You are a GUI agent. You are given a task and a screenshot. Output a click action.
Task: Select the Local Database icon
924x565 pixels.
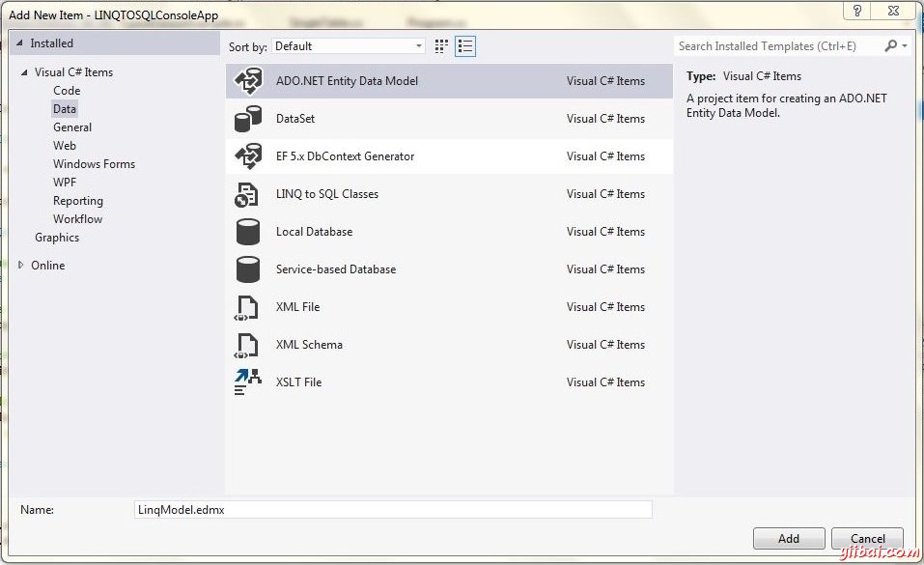pos(248,232)
